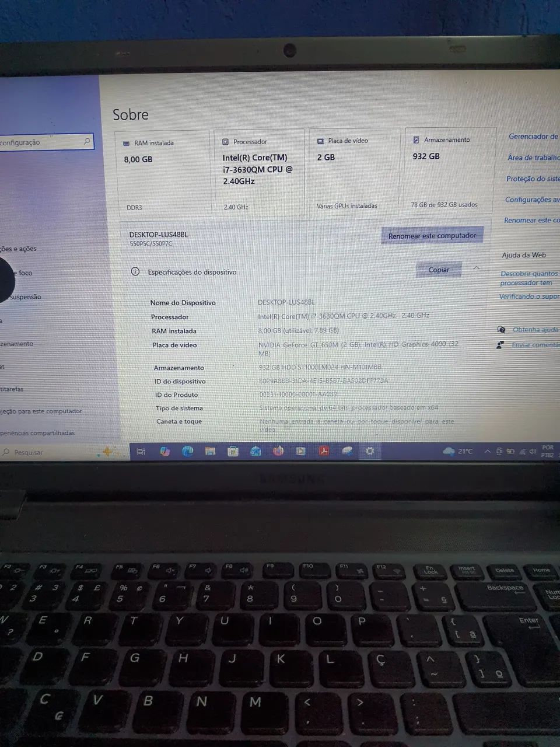560x747 pixels.
Task: Select the Tipo de sistema value
Action: point(348,407)
